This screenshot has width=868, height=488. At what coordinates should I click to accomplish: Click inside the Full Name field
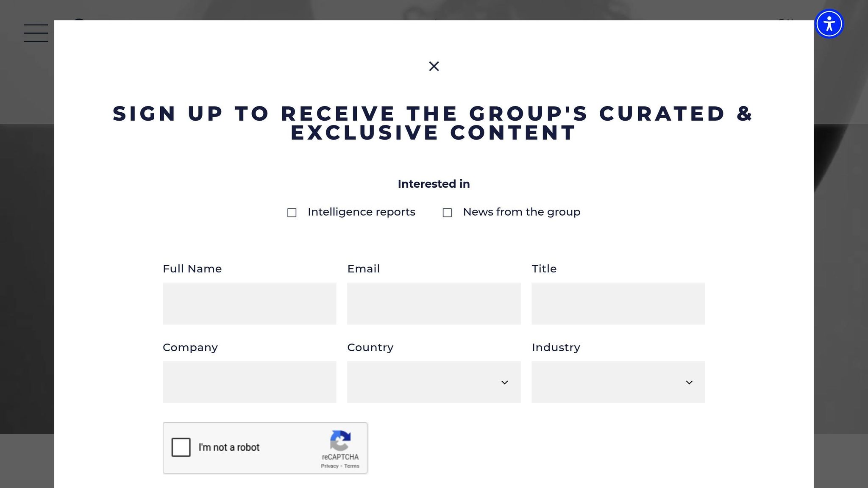[249, 303]
